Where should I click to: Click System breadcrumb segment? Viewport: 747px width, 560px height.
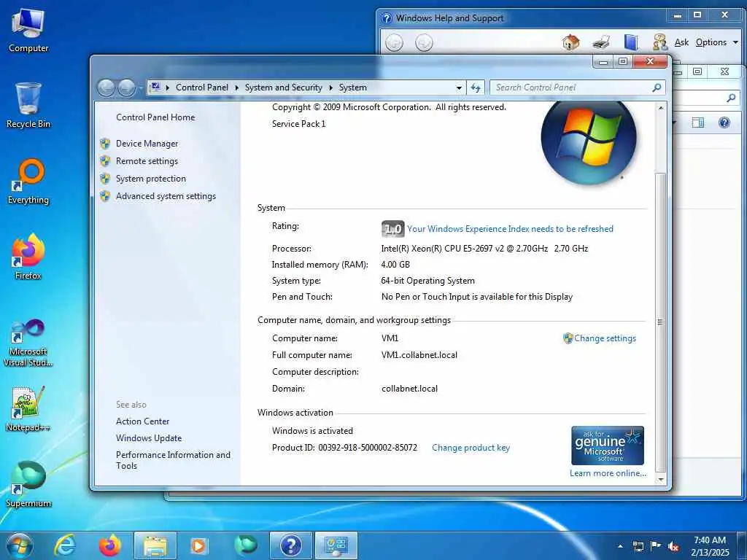point(353,87)
